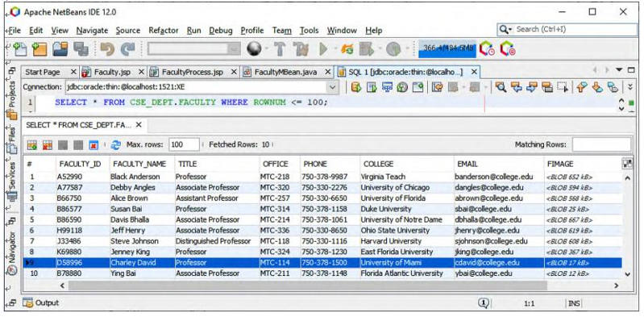Click in the Search (Ctrl+I) field
644x317 pixels.
click(x=567, y=29)
